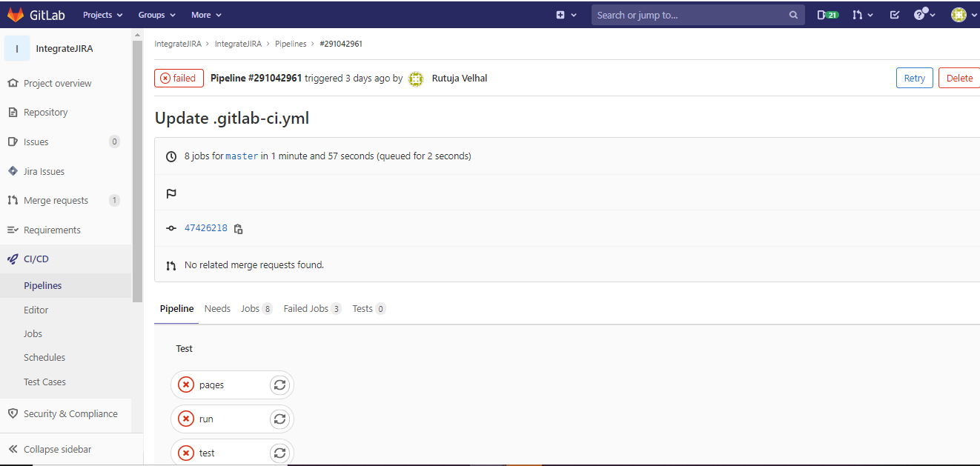
Task: Open Security & Compliance shield icon
Action: (x=13, y=413)
